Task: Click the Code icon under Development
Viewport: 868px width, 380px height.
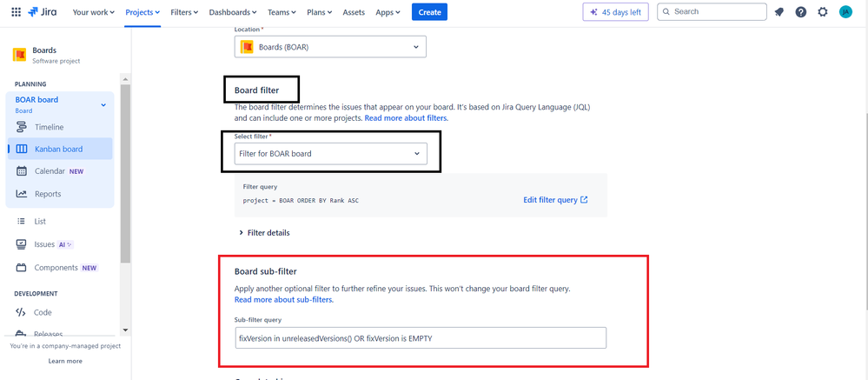Action: coord(21,312)
